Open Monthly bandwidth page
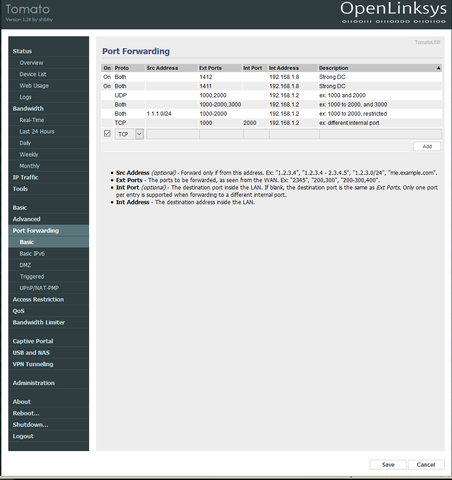 coord(29,166)
